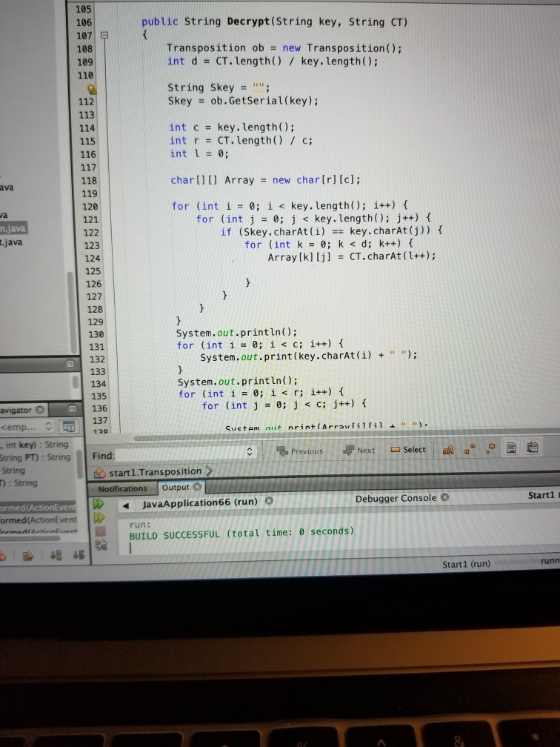Click line number 120 in the gutter
This screenshot has width=560, height=747.
tap(90, 207)
